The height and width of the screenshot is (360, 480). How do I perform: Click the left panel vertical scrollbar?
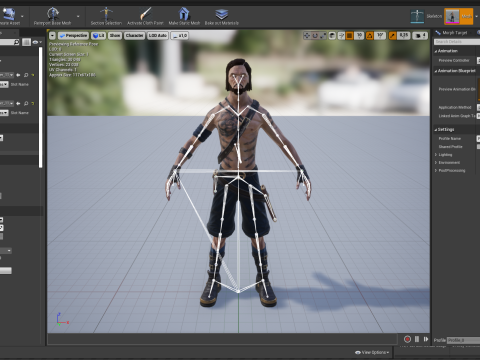coord(40,107)
